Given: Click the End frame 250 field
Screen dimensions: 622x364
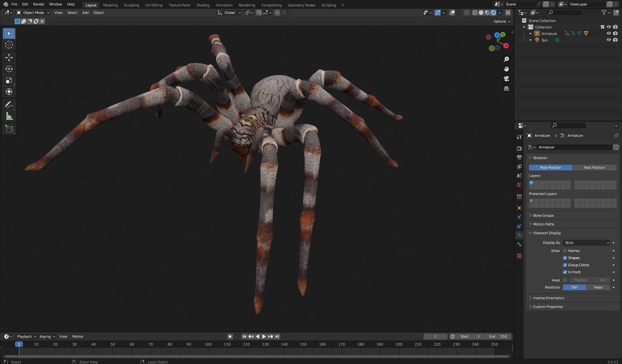Looking at the screenshot, I should click(x=498, y=336).
